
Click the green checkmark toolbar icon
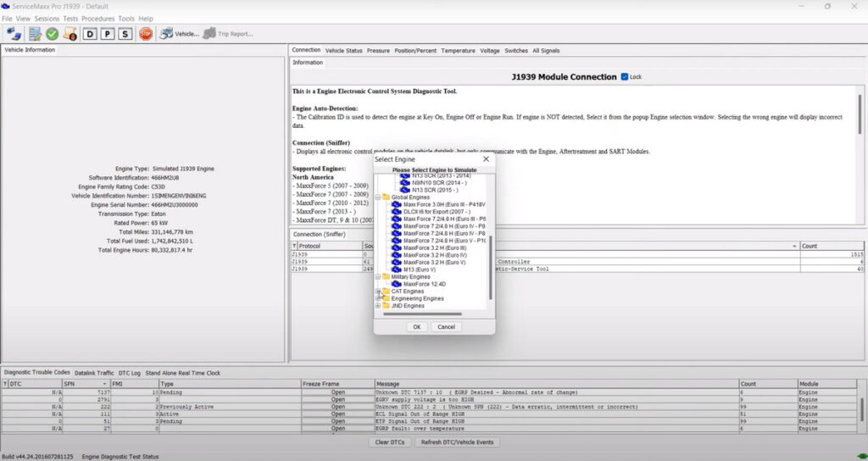[52, 34]
